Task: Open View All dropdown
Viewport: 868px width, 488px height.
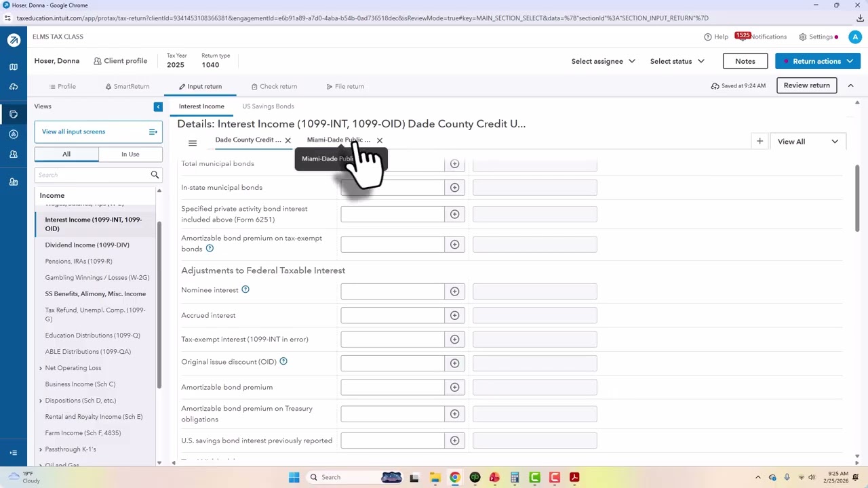Action: coord(808,142)
